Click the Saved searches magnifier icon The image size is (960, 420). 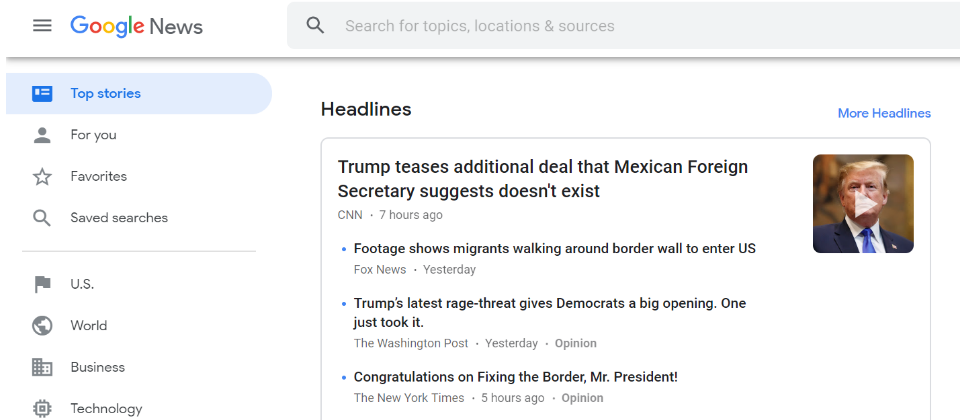point(42,218)
